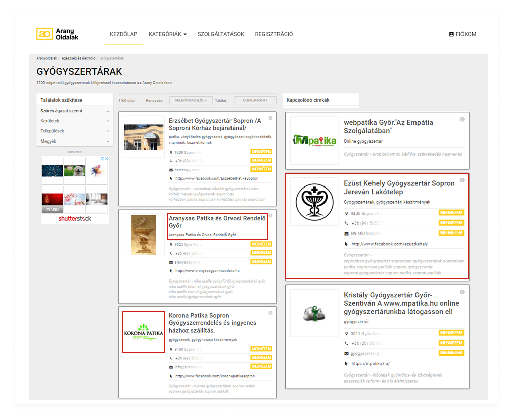This screenshot has width=509, height=420.
Task: Reveal Ezüst Kehely phone with MEGNÉZEM
Action: pyautogui.click(x=451, y=223)
